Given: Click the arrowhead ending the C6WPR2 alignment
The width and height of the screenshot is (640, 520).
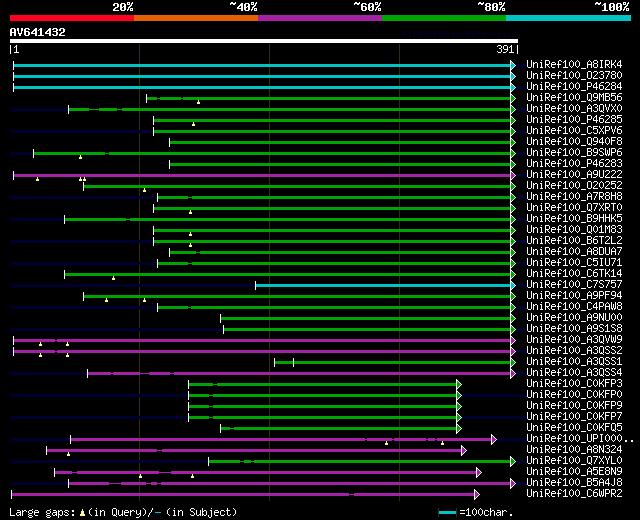Looking at the screenshot, I should point(477,495).
